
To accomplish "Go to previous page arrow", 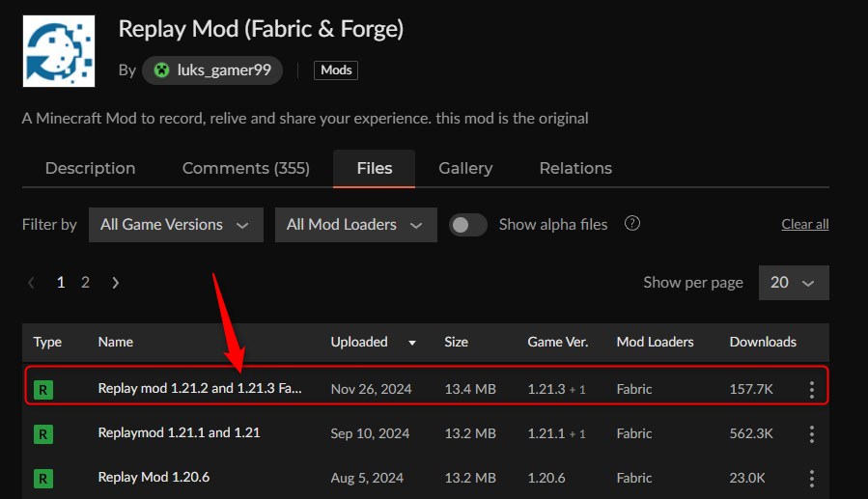I will coord(32,283).
